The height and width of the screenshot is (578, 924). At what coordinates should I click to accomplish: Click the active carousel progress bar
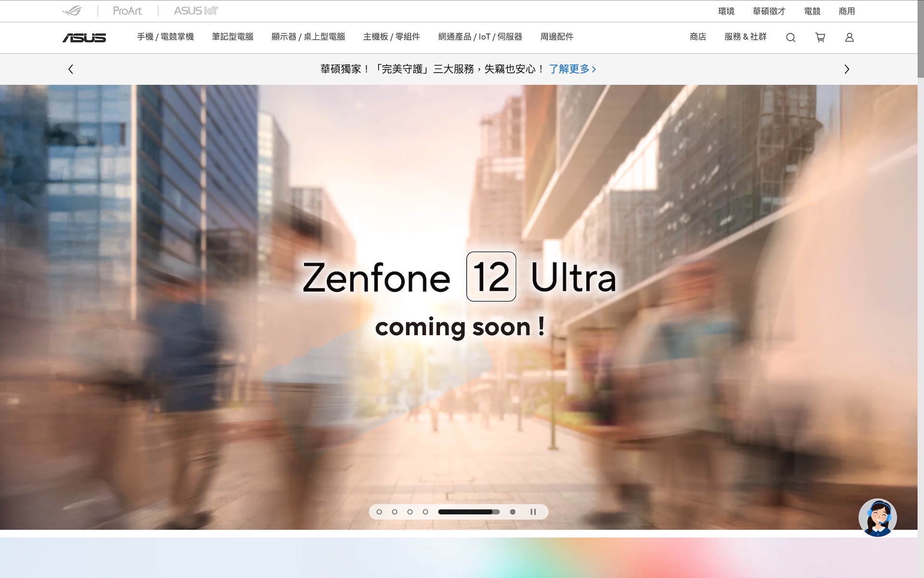point(468,512)
